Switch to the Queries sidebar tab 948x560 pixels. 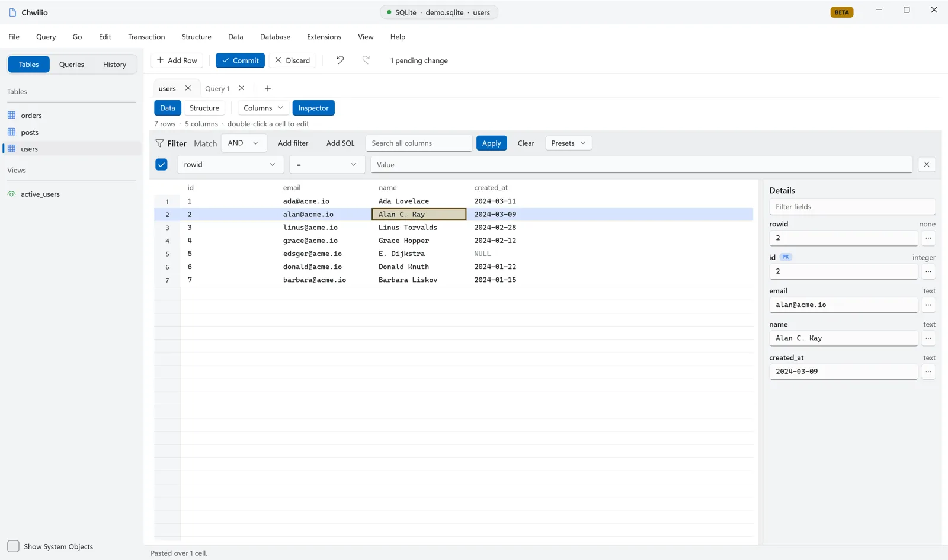[72, 64]
